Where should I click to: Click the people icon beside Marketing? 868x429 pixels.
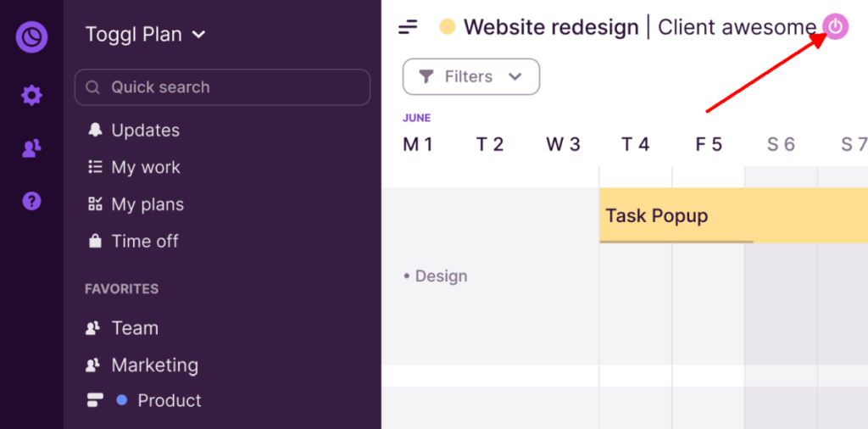point(92,365)
